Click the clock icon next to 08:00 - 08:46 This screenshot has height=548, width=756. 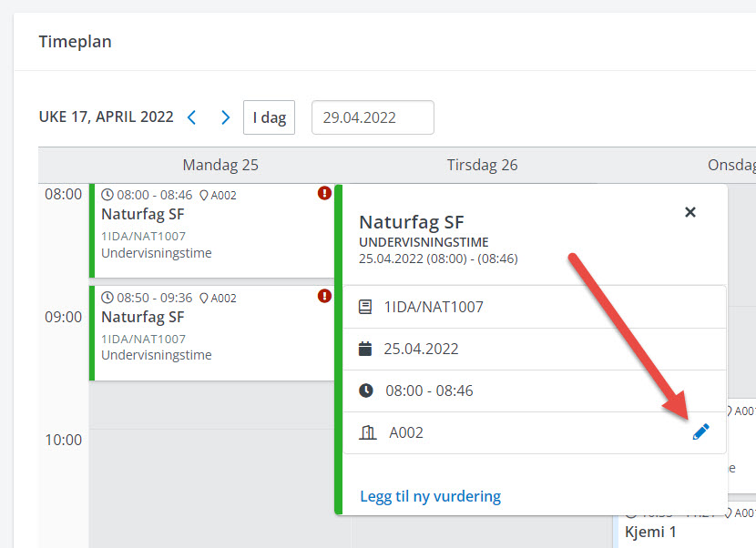[366, 391]
